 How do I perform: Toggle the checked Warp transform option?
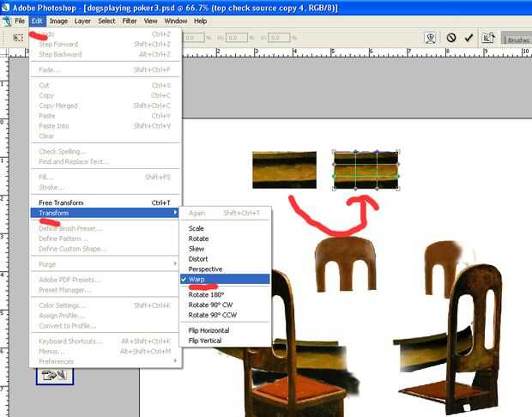coord(226,279)
